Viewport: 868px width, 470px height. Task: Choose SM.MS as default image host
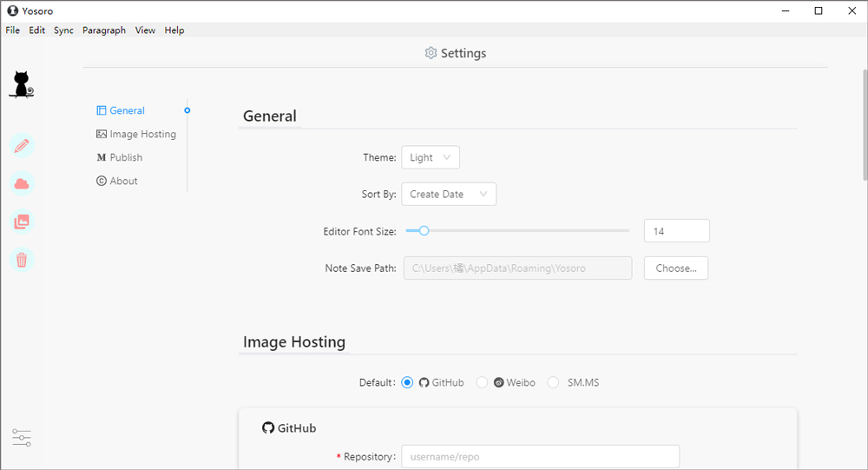554,382
